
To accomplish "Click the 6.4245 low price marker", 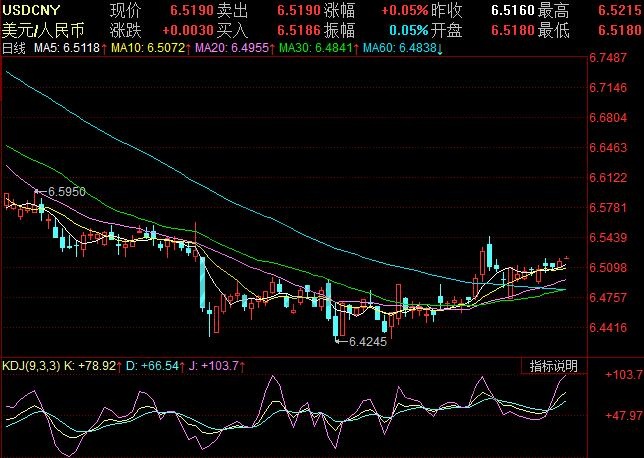I will pos(366,341).
